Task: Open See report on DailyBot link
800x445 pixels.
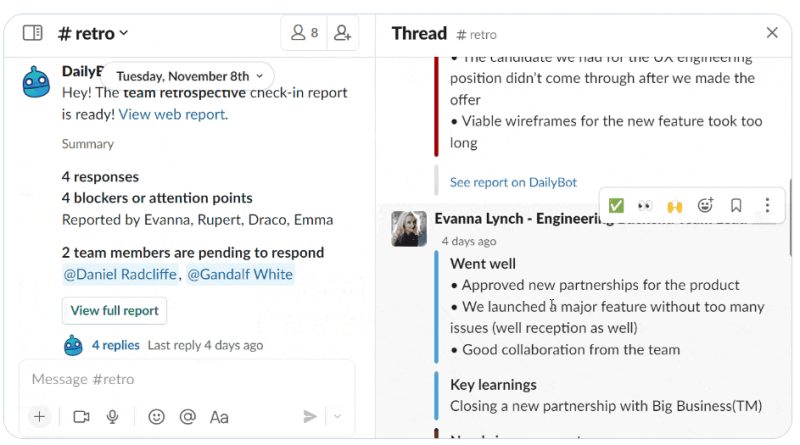Action: pyautogui.click(x=513, y=182)
